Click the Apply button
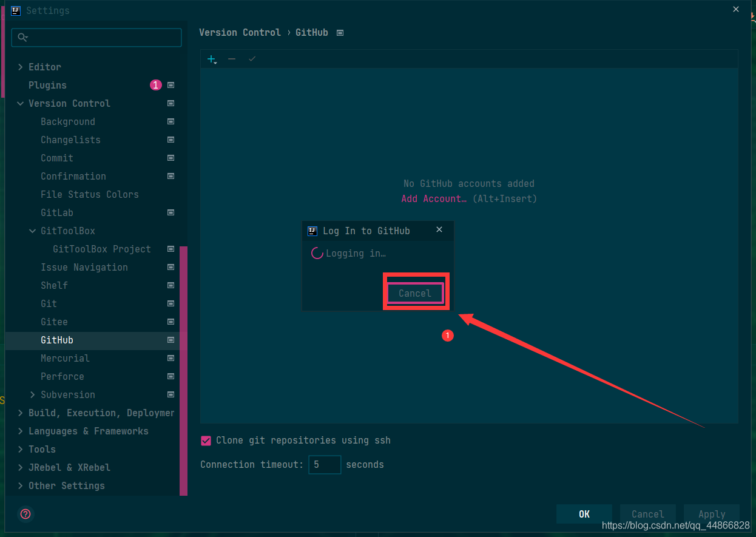The image size is (756, 537). [712, 514]
